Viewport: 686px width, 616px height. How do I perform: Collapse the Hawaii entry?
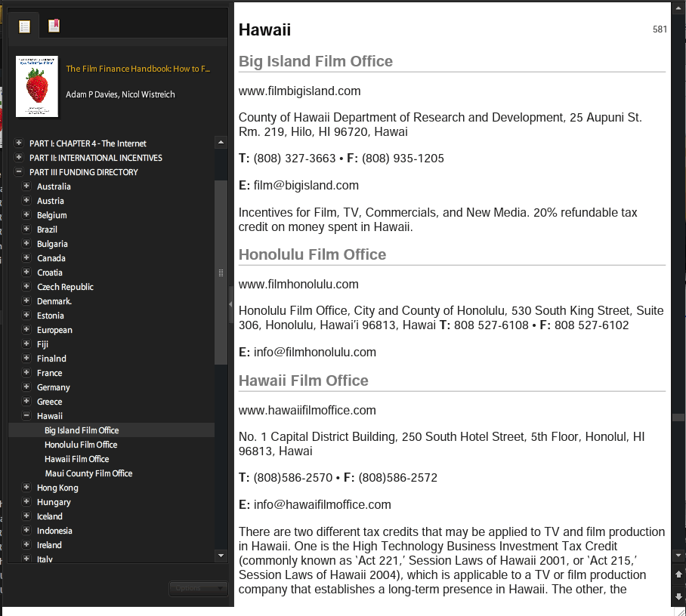tap(26, 416)
